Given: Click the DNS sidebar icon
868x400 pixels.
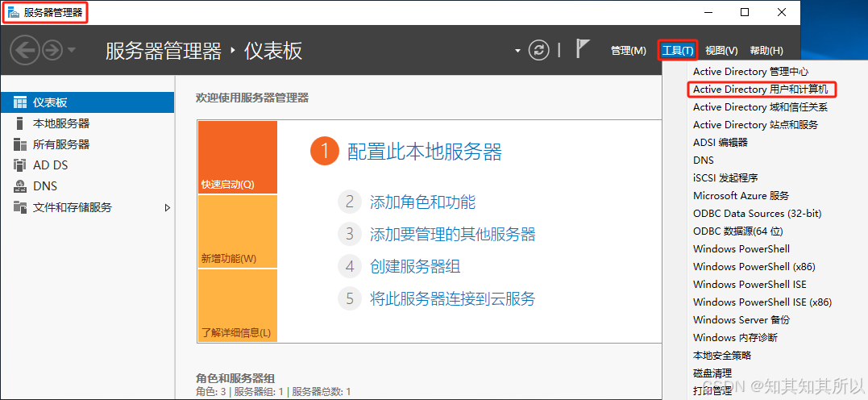Looking at the screenshot, I should pos(20,185).
